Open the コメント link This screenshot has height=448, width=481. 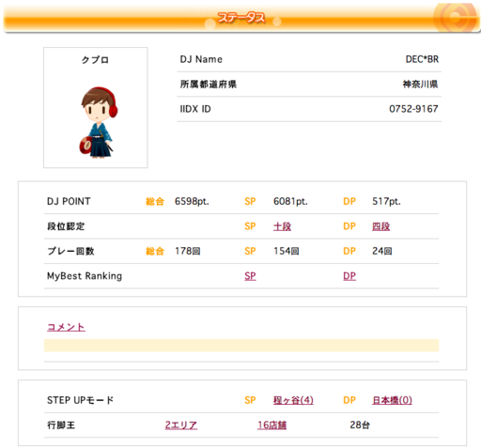66,327
